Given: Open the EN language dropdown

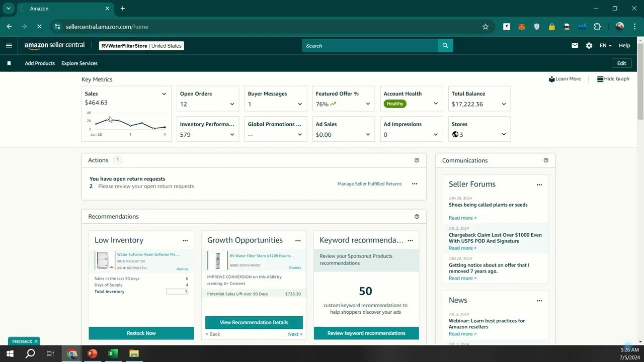Looking at the screenshot, I should click(x=605, y=46).
